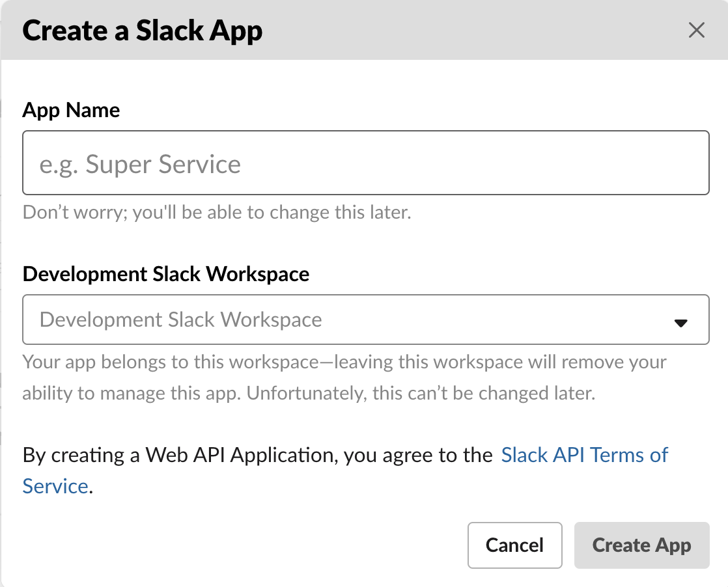The image size is (728, 587).
Task: Click the 'Don't worry; you'll be able to change this later.' hint
Action: pyautogui.click(x=217, y=213)
